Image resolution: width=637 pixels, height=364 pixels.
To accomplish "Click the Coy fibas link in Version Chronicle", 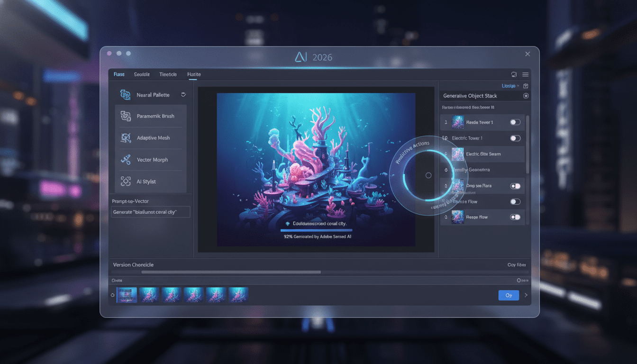I will [516, 265].
